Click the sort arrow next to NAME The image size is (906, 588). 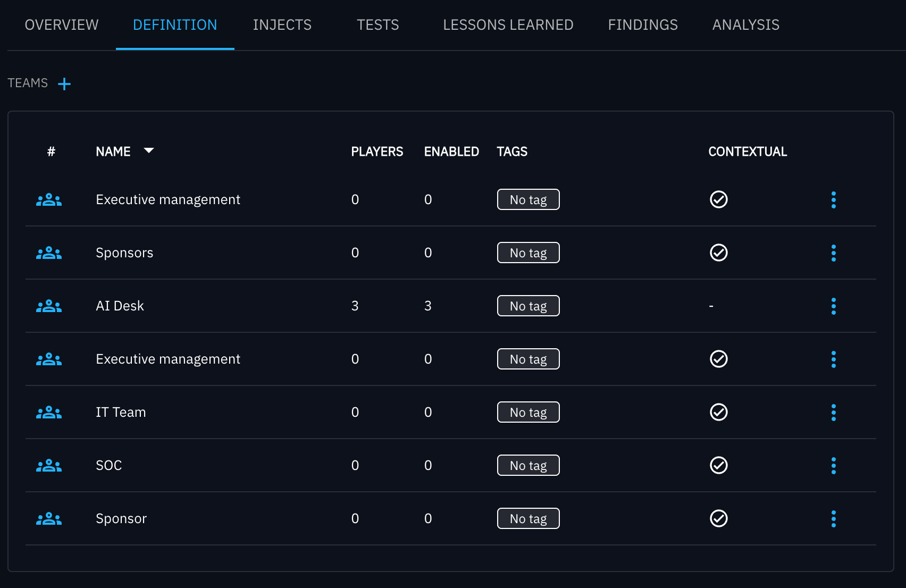coord(149,151)
